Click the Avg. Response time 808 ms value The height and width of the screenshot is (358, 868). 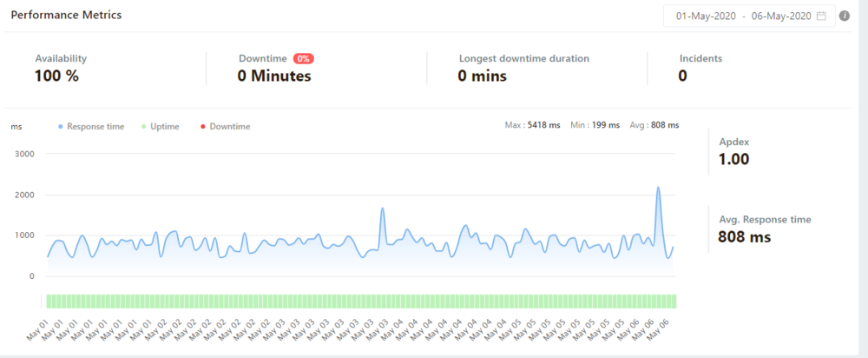[744, 235]
